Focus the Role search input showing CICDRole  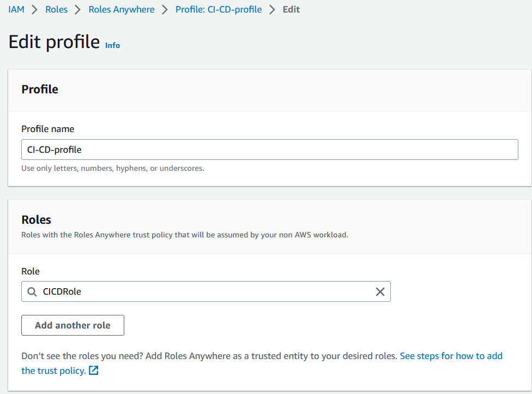[x=164, y=291]
